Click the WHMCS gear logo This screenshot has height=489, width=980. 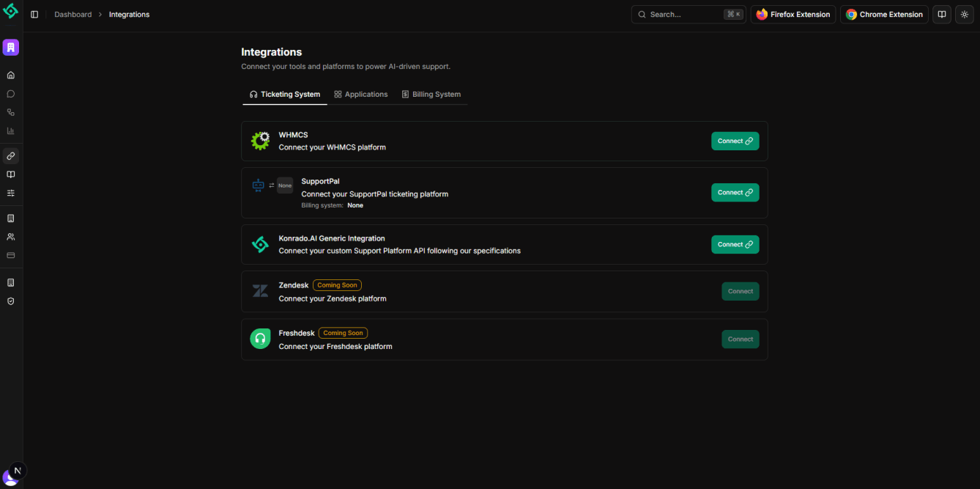(x=260, y=141)
